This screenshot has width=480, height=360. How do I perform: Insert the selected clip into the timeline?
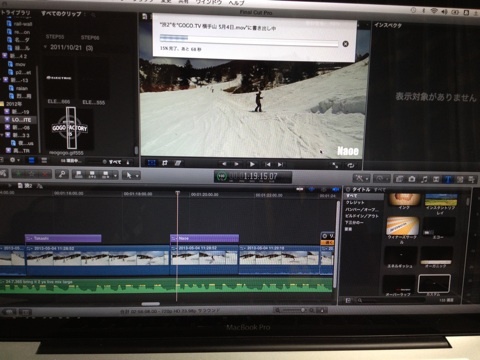[92, 175]
